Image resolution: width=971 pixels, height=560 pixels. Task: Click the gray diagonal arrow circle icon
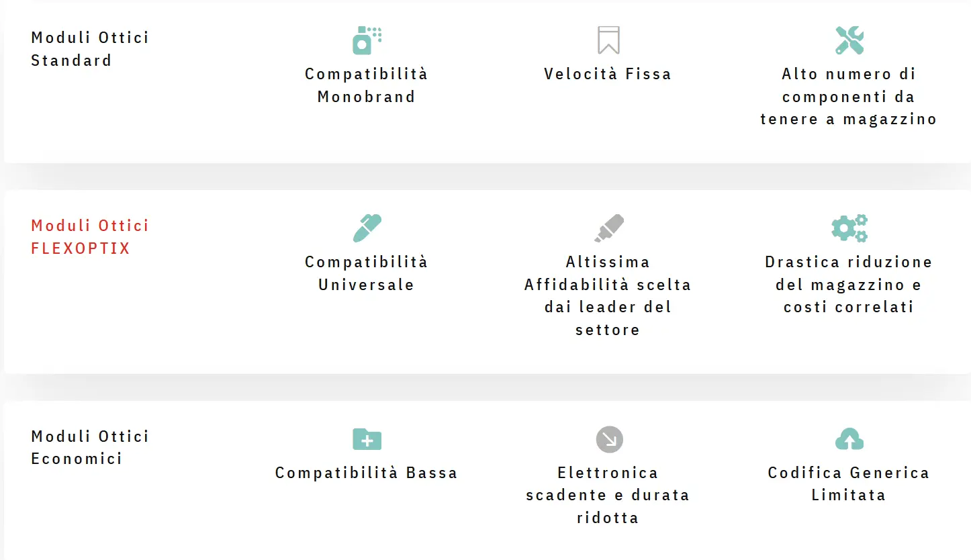pos(609,440)
